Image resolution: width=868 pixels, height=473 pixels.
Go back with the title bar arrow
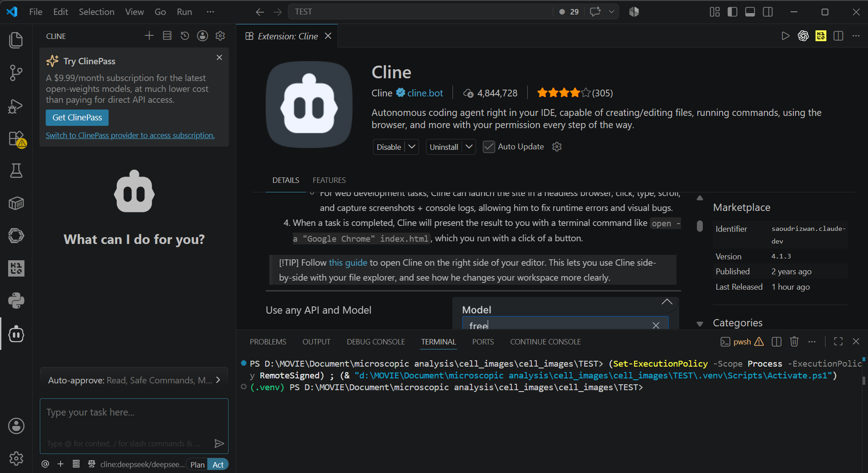coord(260,12)
